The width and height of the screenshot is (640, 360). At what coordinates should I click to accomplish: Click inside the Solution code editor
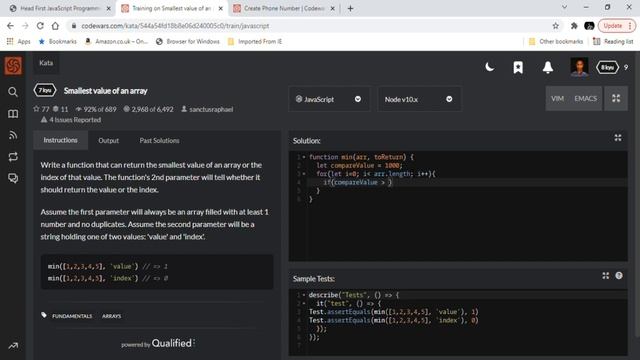pyautogui.click(x=458, y=206)
